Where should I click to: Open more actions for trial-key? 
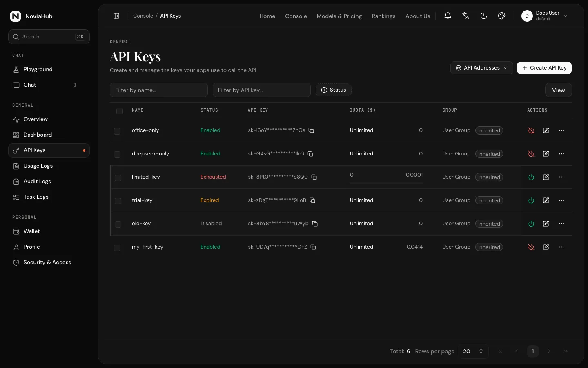561,200
